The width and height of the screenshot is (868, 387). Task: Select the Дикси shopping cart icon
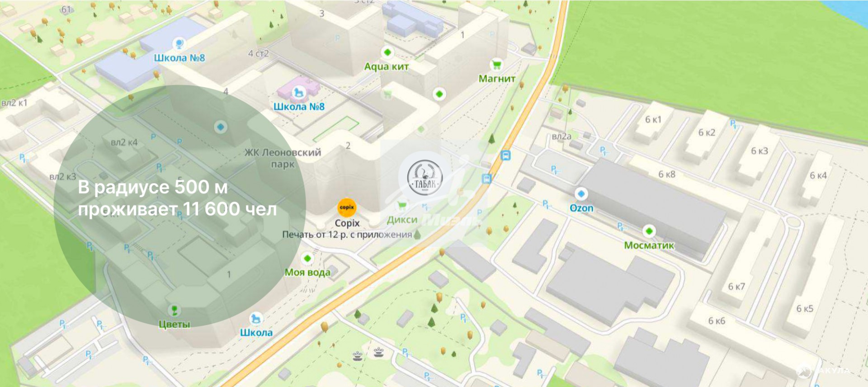(x=401, y=206)
